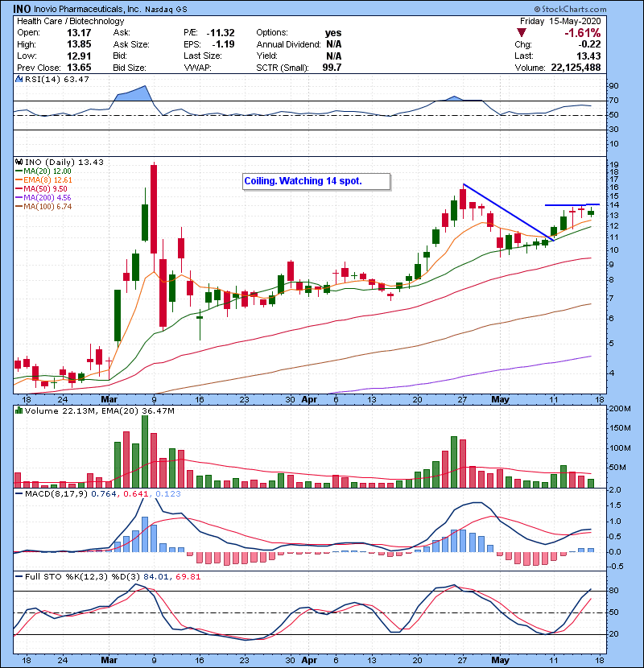Click the MACD(8,17,9) indicator label
This screenshot has width=644, height=668.
(x=56, y=494)
